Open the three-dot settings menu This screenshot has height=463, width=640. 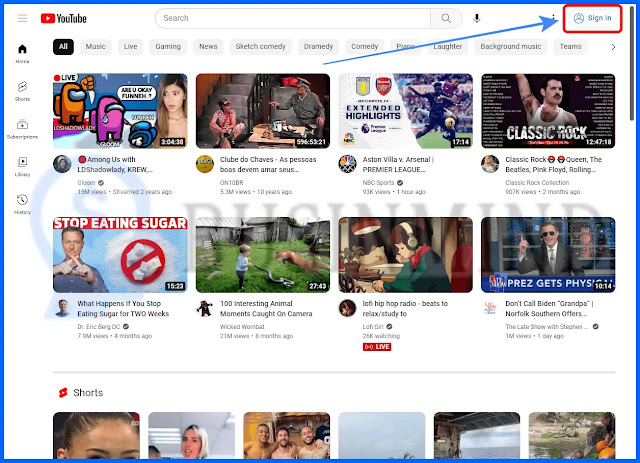(x=553, y=18)
